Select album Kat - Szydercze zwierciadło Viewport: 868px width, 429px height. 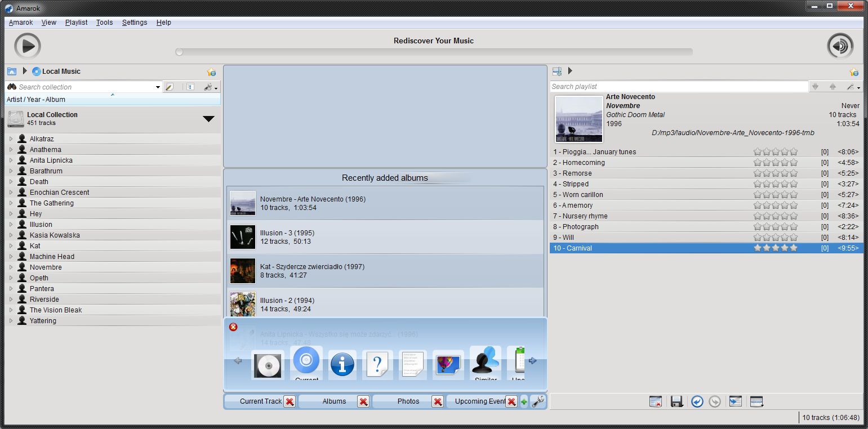(385, 271)
